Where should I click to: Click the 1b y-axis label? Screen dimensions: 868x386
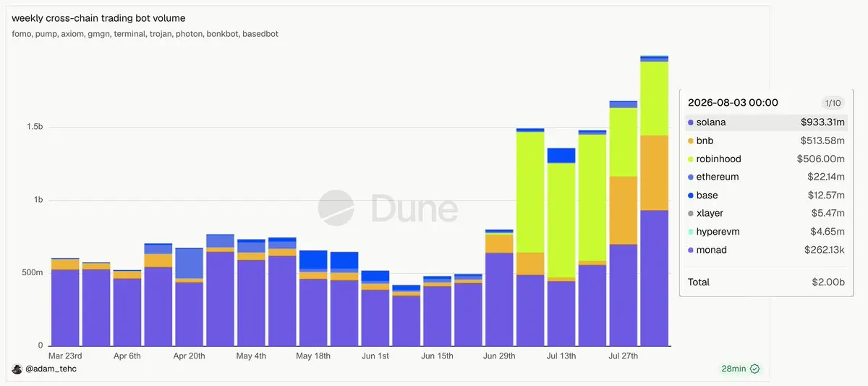click(37, 200)
